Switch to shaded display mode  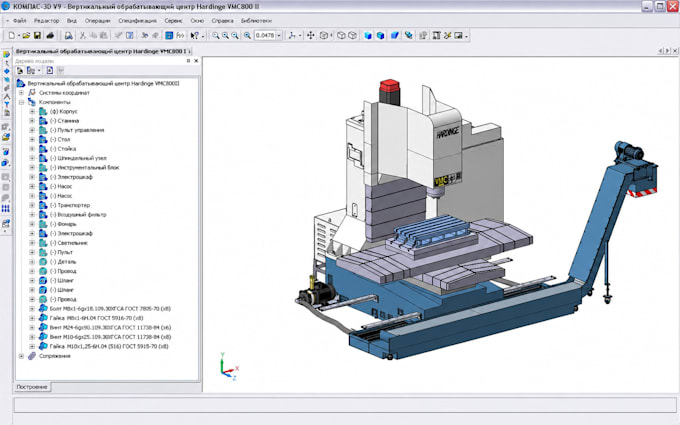pyautogui.click(x=368, y=36)
